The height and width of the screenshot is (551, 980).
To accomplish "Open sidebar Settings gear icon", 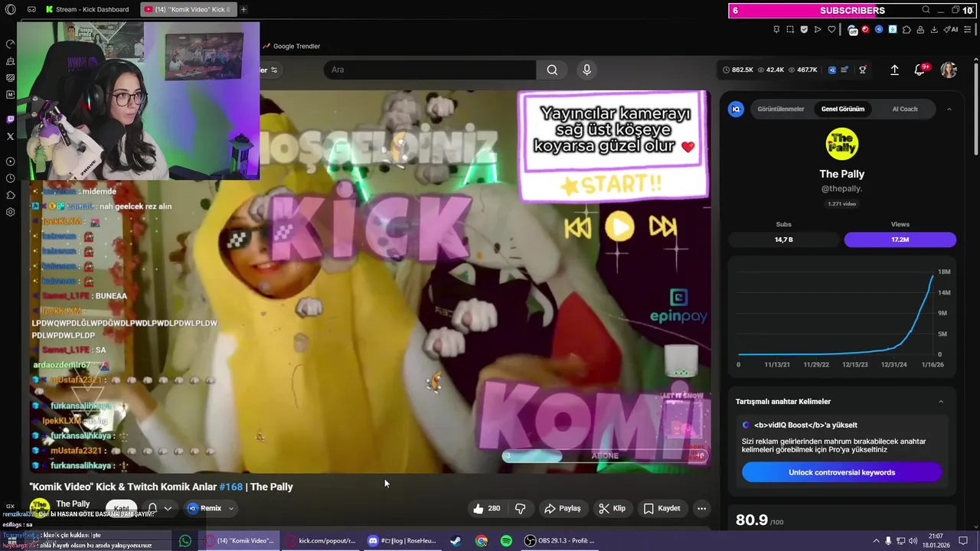I will [x=10, y=212].
